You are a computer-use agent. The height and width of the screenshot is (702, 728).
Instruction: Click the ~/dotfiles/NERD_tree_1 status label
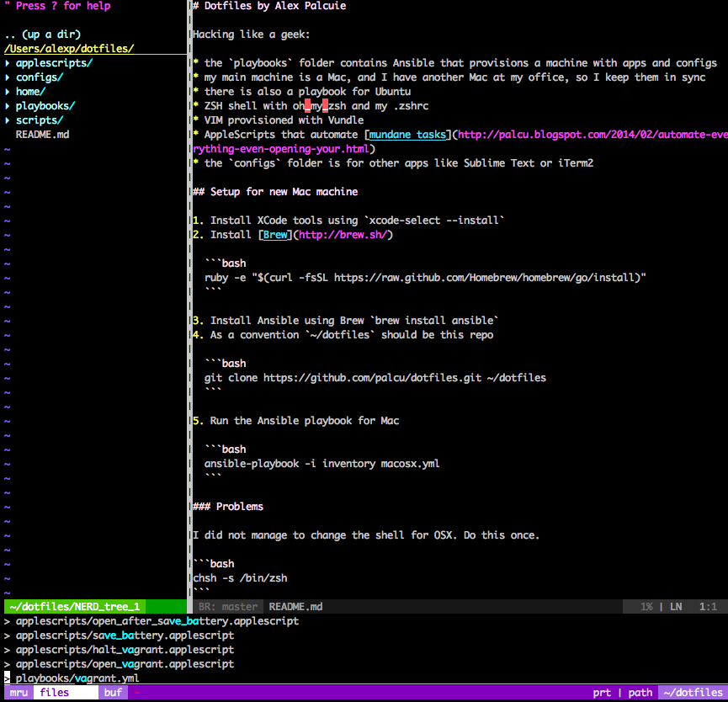tap(74, 607)
